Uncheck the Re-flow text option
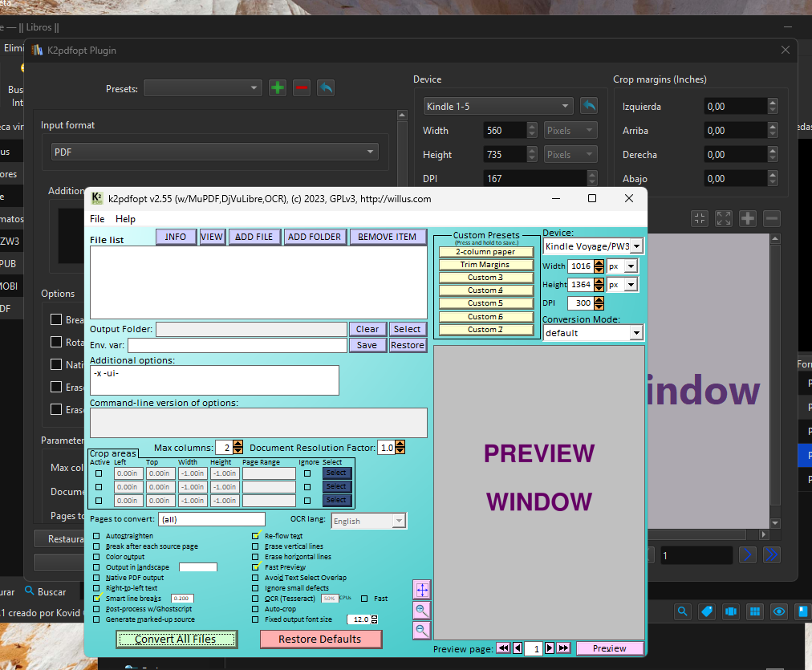Screen dimensions: 812x670 tap(257, 536)
